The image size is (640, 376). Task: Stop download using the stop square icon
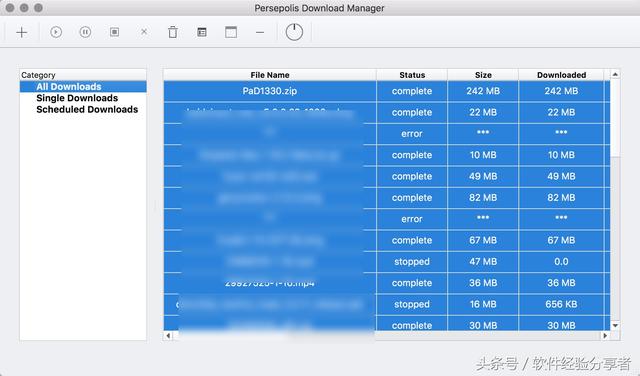(114, 32)
